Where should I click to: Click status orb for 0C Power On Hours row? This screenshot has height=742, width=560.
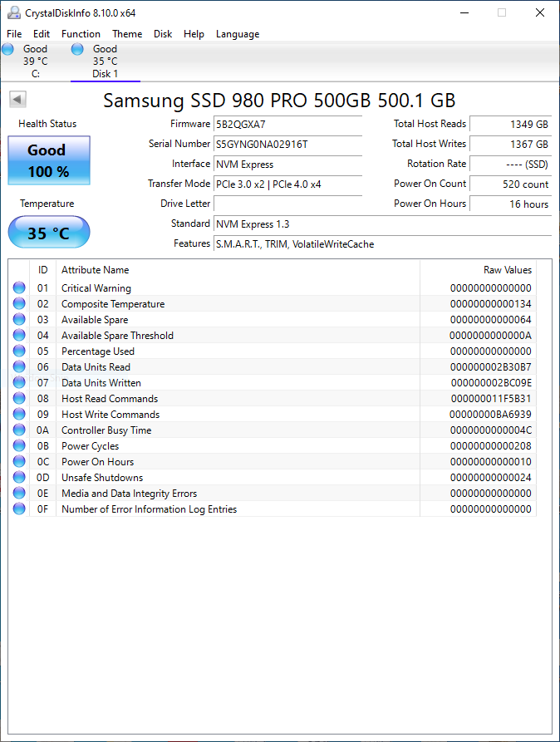pos(19,461)
